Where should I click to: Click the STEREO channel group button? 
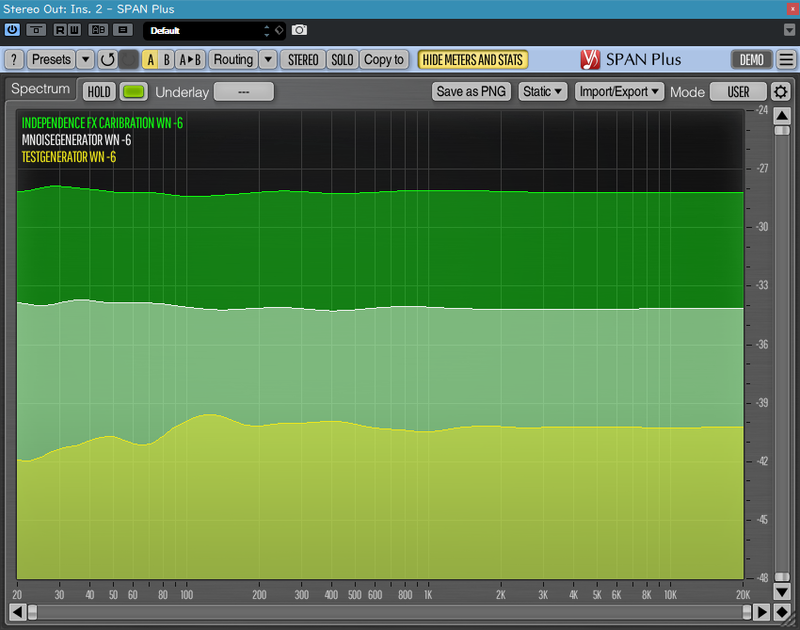(x=303, y=60)
